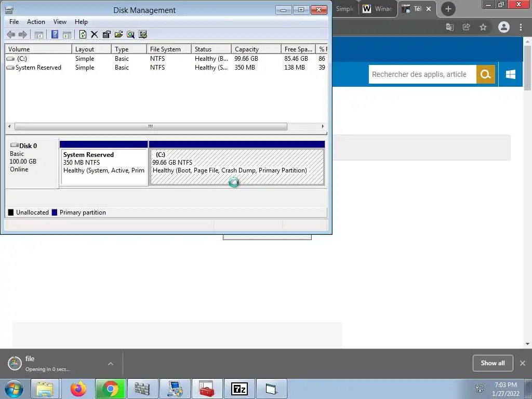Click the Windows logo icon on webpage

coord(511,74)
